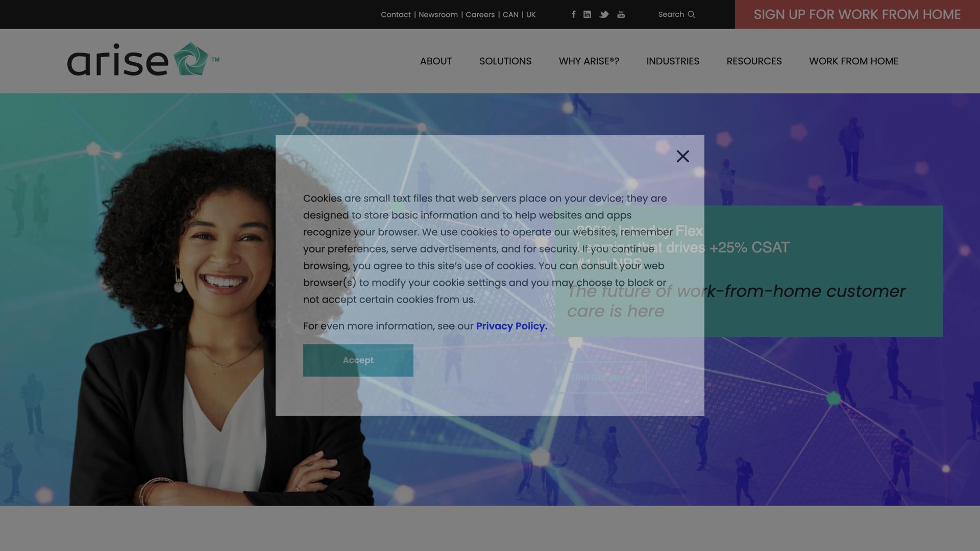
Task: Open the YouTube channel icon
Action: (621, 14)
